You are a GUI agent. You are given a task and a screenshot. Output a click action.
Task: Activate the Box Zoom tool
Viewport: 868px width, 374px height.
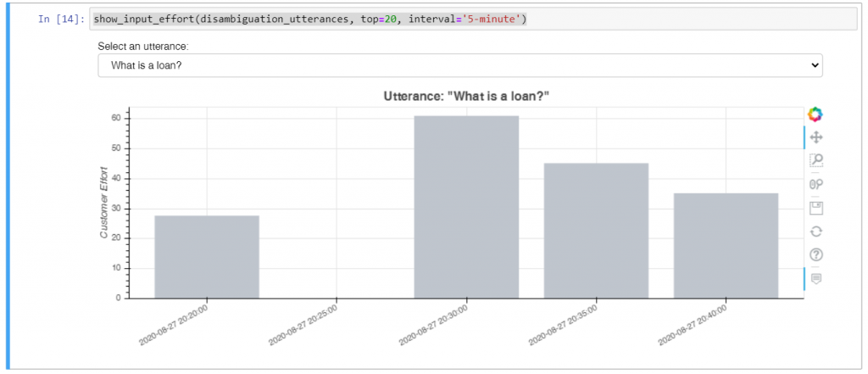pos(815,160)
